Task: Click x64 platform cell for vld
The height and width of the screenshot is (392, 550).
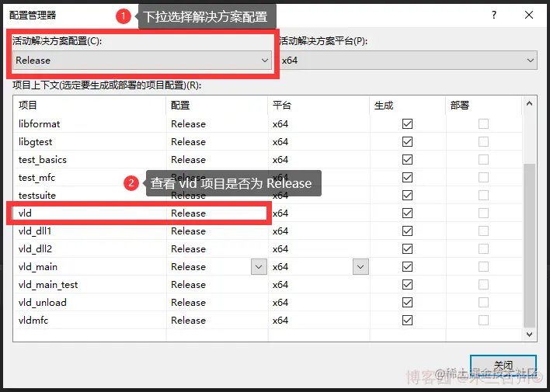Action: 319,213
